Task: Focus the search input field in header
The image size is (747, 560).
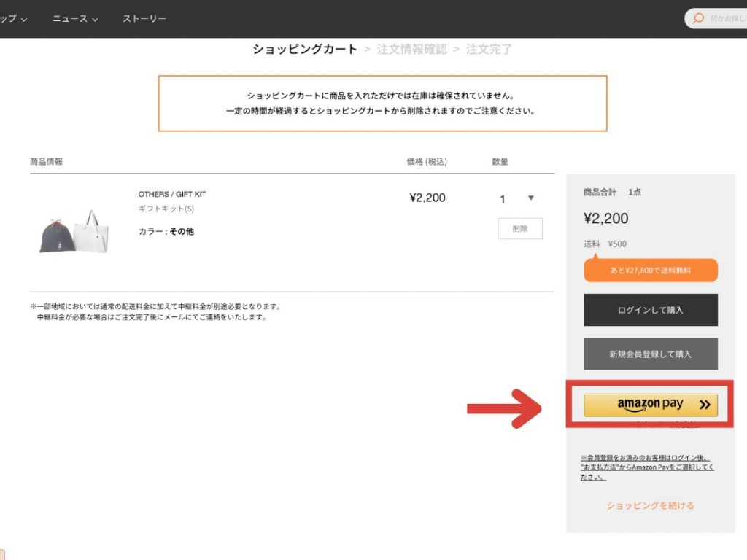Action: click(726, 18)
